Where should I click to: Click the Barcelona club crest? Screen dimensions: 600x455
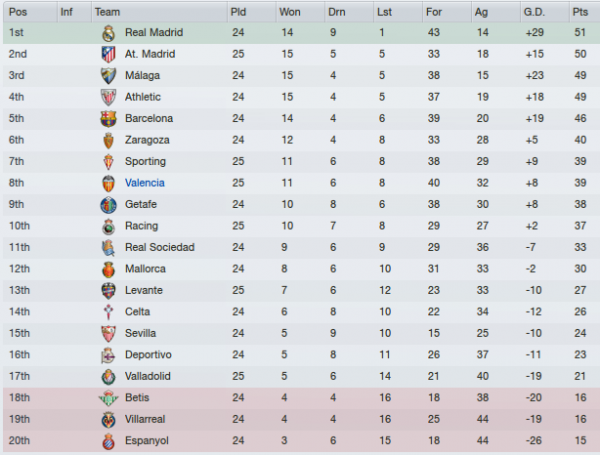tap(109, 119)
